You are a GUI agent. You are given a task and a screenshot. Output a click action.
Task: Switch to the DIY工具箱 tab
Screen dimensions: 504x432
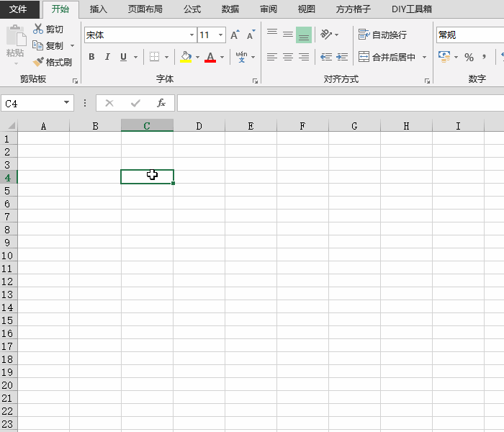click(411, 9)
